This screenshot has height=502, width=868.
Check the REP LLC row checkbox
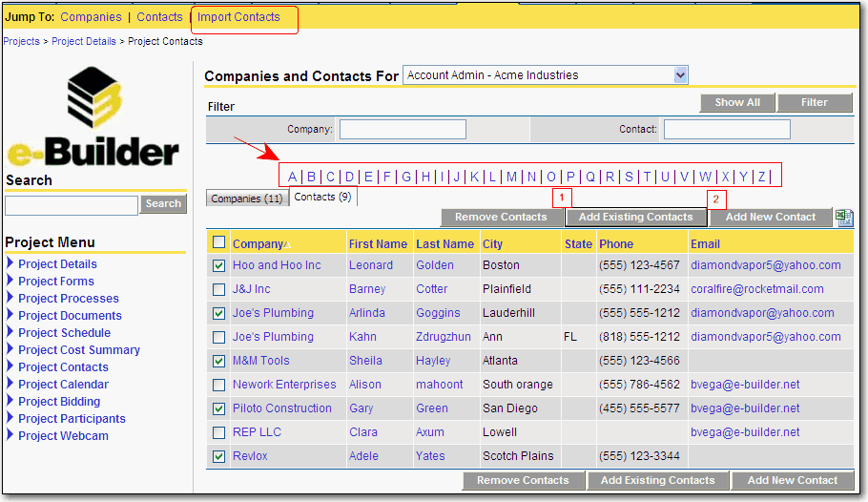point(219,432)
